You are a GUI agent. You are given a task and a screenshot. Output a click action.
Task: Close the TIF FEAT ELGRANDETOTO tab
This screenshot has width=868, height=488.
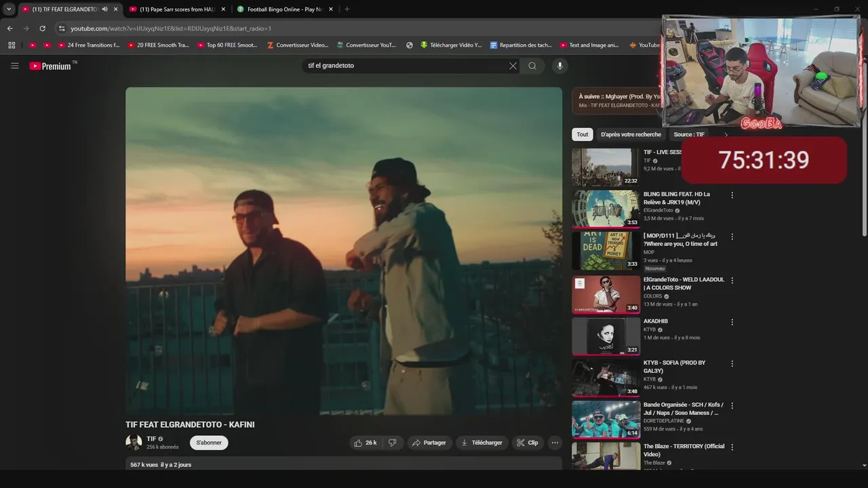pos(116,9)
